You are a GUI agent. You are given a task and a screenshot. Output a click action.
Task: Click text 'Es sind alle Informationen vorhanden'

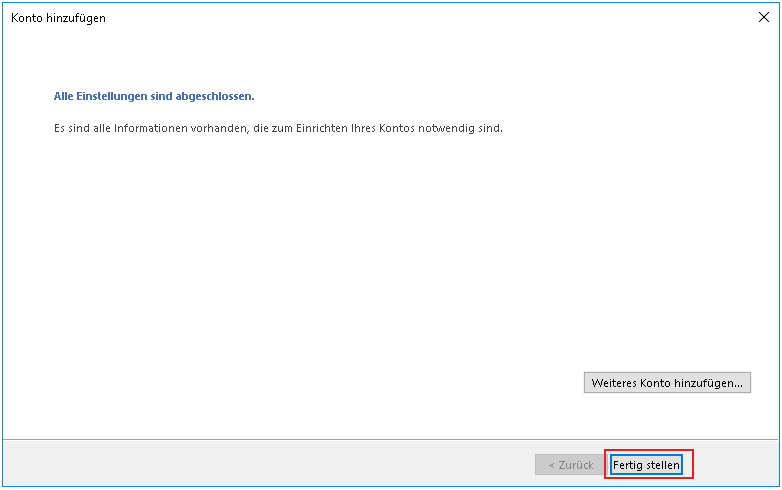point(151,128)
